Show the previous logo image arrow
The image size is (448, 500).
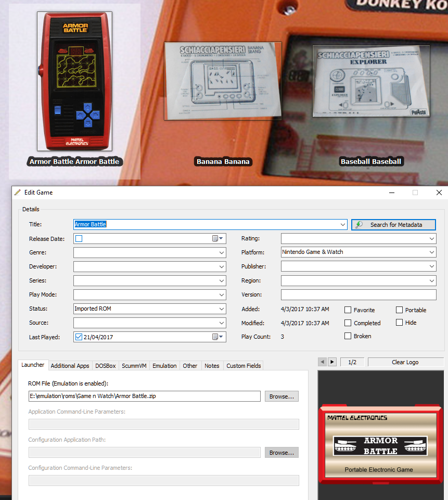323,362
